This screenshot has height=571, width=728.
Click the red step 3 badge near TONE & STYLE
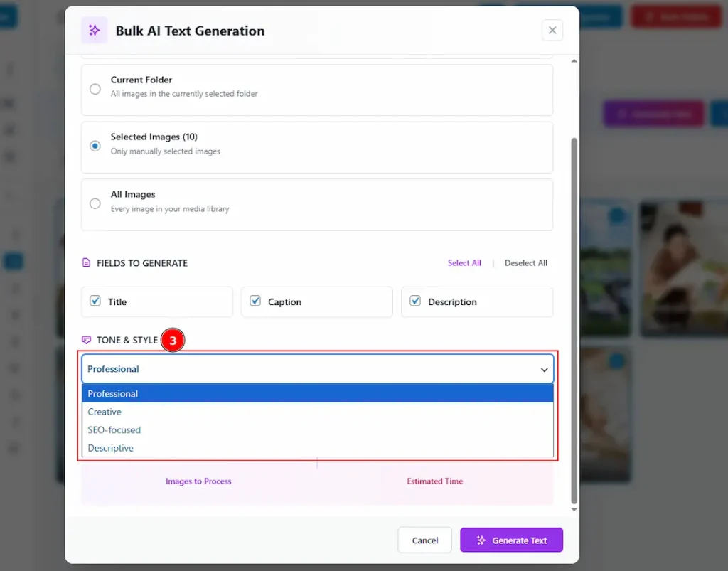[x=173, y=340]
